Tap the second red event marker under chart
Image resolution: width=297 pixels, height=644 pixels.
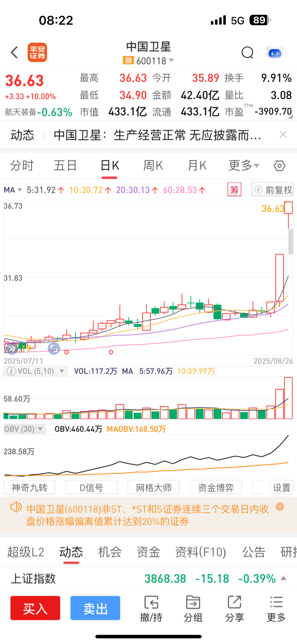pos(111,352)
